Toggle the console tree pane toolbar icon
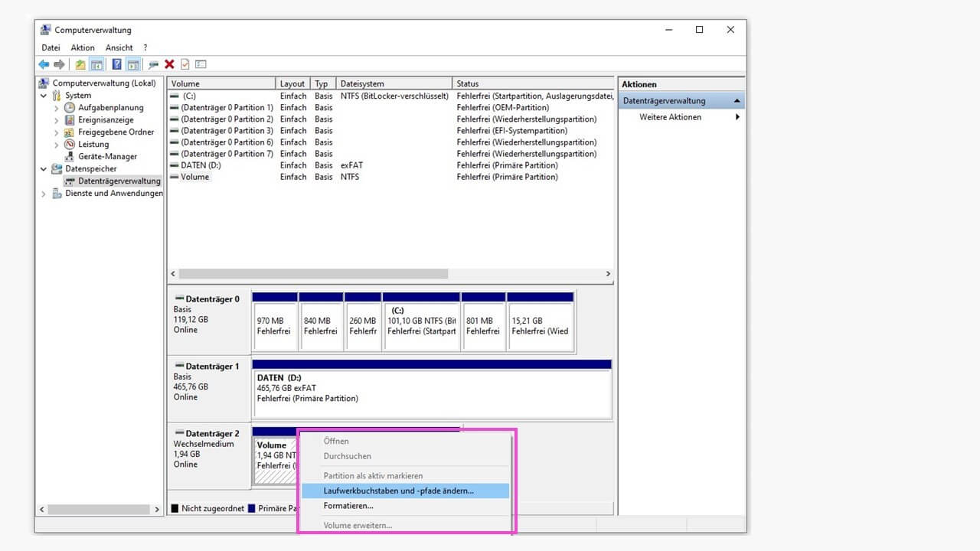This screenshot has height=551, width=980. coord(96,64)
